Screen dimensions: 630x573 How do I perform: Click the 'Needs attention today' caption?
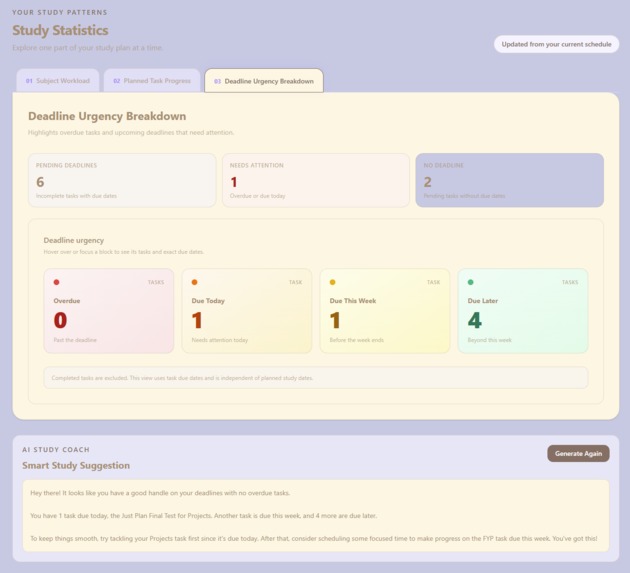pos(220,340)
